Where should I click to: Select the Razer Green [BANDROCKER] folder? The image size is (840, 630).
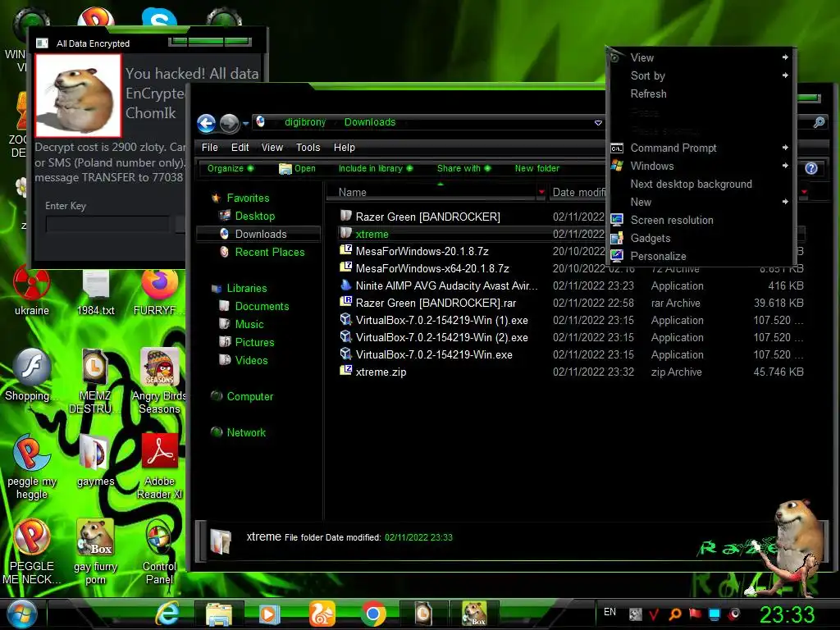pyautogui.click(x=427, y=217)
